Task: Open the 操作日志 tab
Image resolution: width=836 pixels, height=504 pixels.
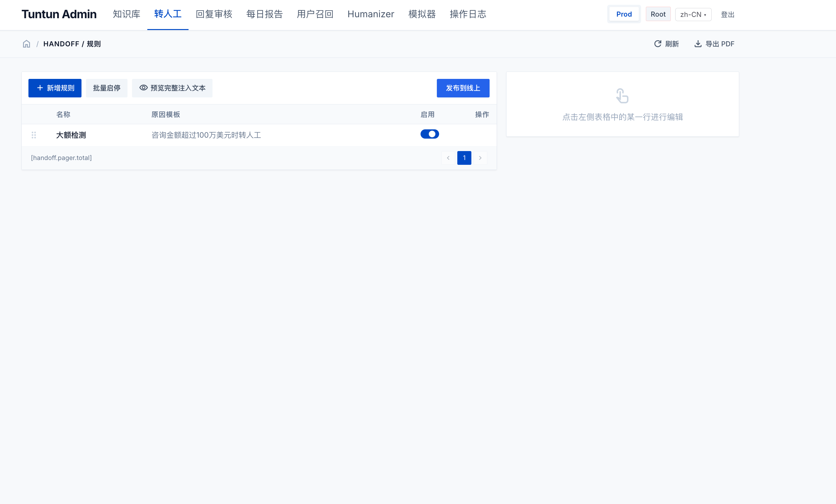Action: (468, 14)
